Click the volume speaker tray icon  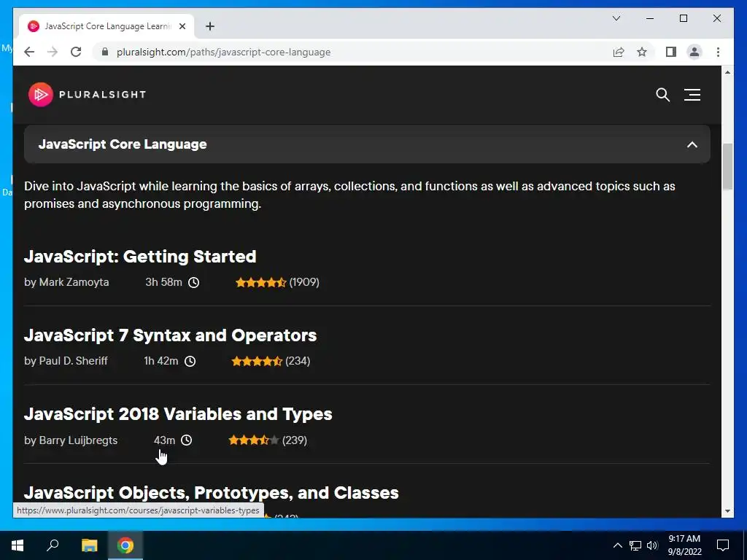652,545
